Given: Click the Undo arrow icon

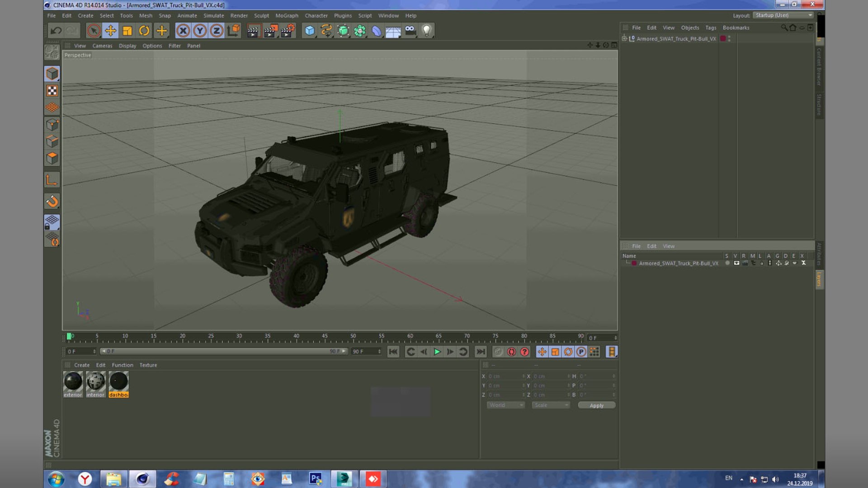Looking at the screenshot, I should click(x=56, y=31).
